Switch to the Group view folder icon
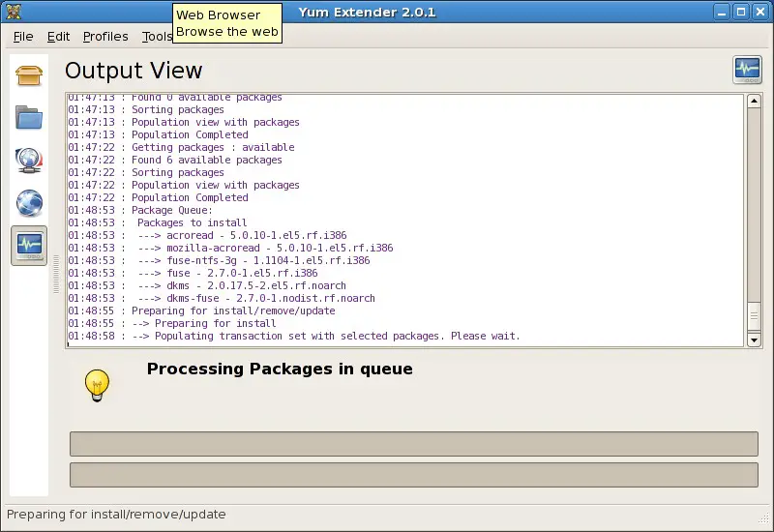Screen dimensions: 774x532 pyautogui.click(x=29, y=117)
